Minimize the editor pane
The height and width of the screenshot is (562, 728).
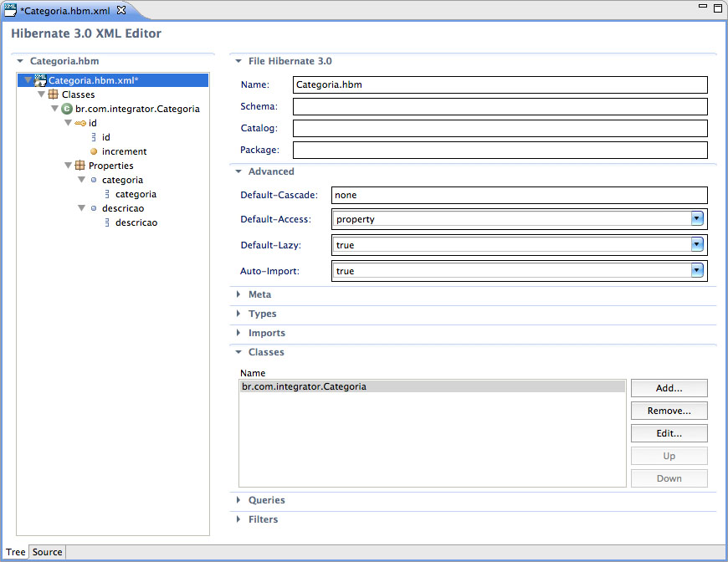coord(703,6)
